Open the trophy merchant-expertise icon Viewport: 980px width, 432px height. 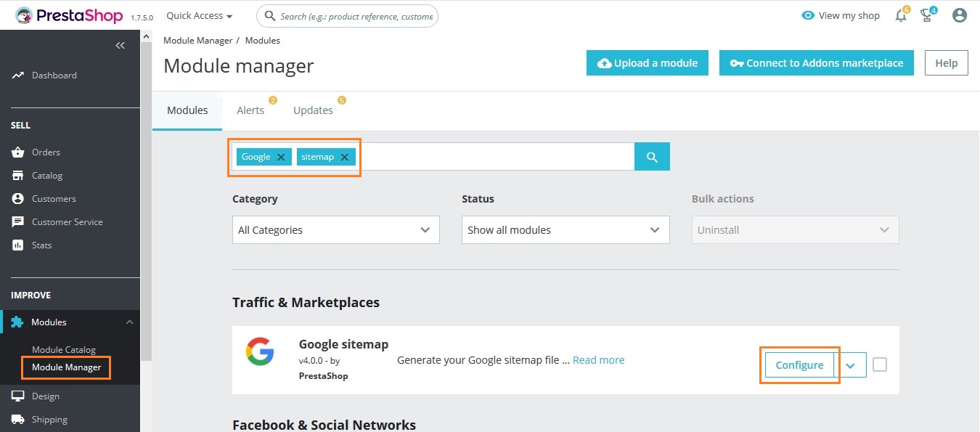tap(927, 15)
